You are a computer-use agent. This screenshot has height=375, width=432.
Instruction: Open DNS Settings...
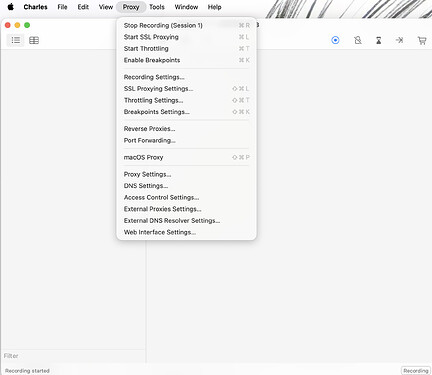click(x=187, y=186)
